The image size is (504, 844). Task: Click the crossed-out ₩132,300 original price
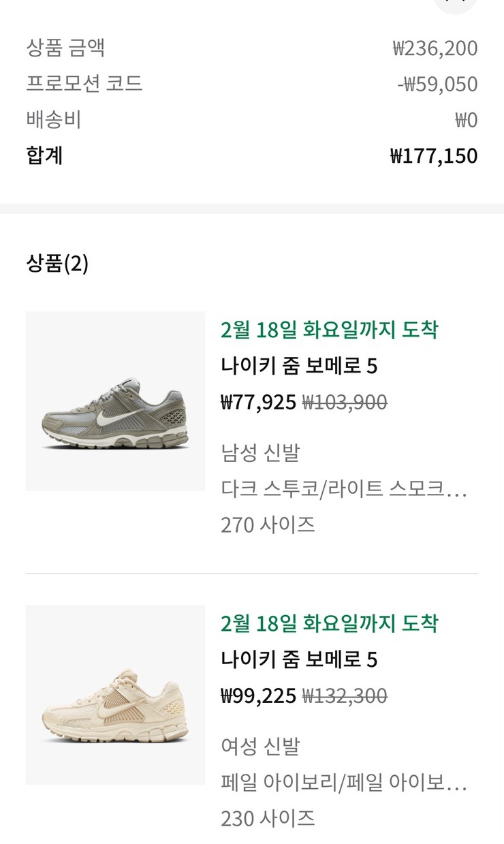(x=345, y=695)
